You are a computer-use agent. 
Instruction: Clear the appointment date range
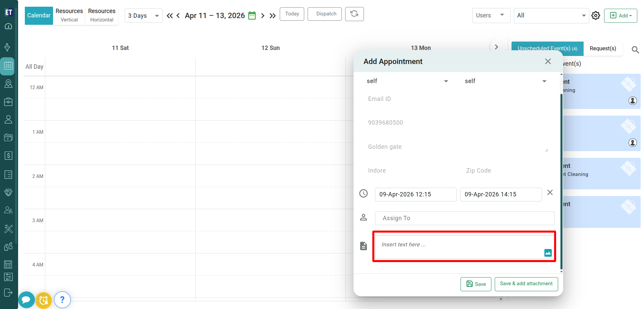[x=550, y=193]
